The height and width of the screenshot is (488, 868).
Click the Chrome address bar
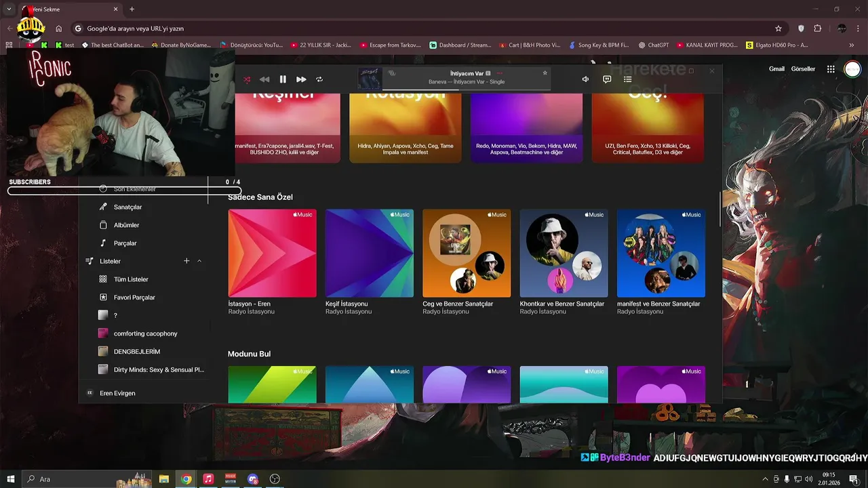(x=427, y=28)
